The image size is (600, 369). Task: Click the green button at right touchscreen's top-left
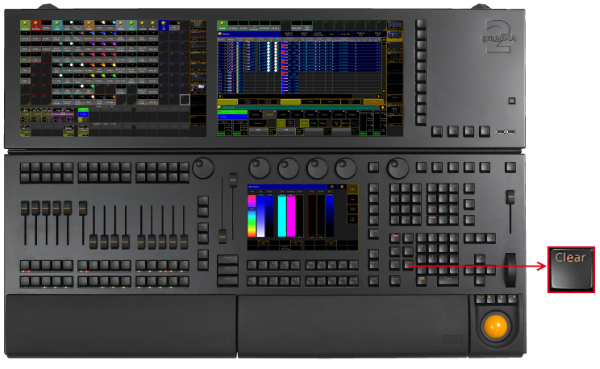[x=222, y=26]
